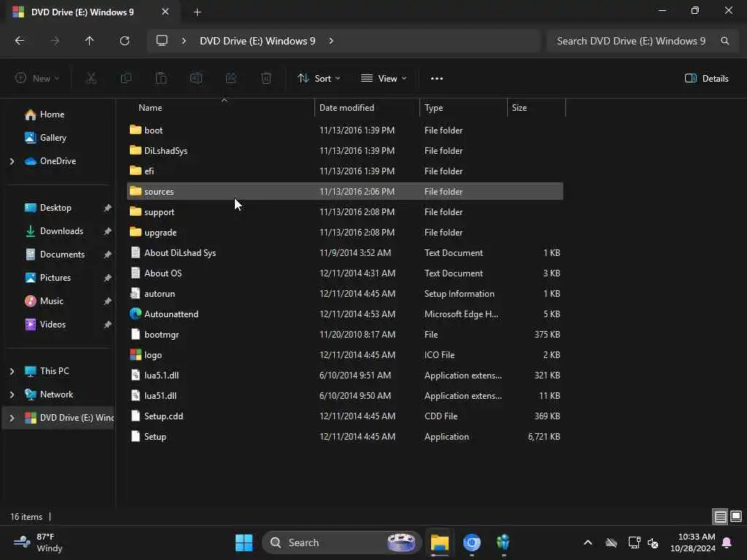
Task: Click the search magnifier icon in search box
Action: click(724, 41)
